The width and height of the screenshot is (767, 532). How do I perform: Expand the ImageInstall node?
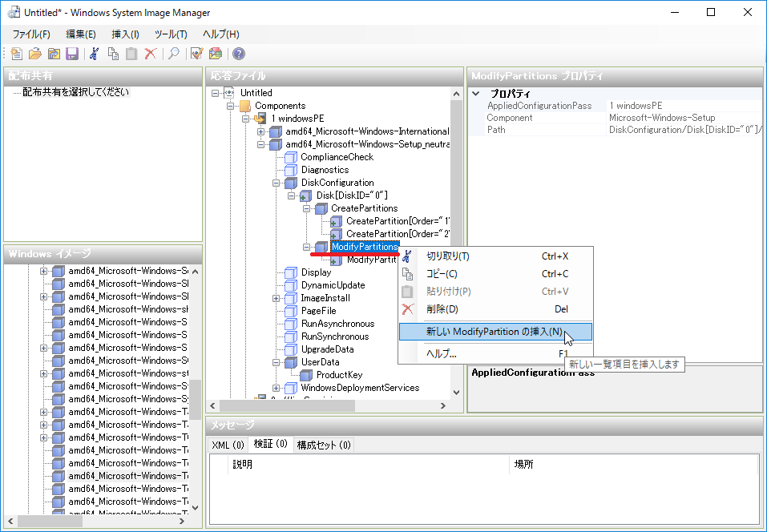(276, 298)
